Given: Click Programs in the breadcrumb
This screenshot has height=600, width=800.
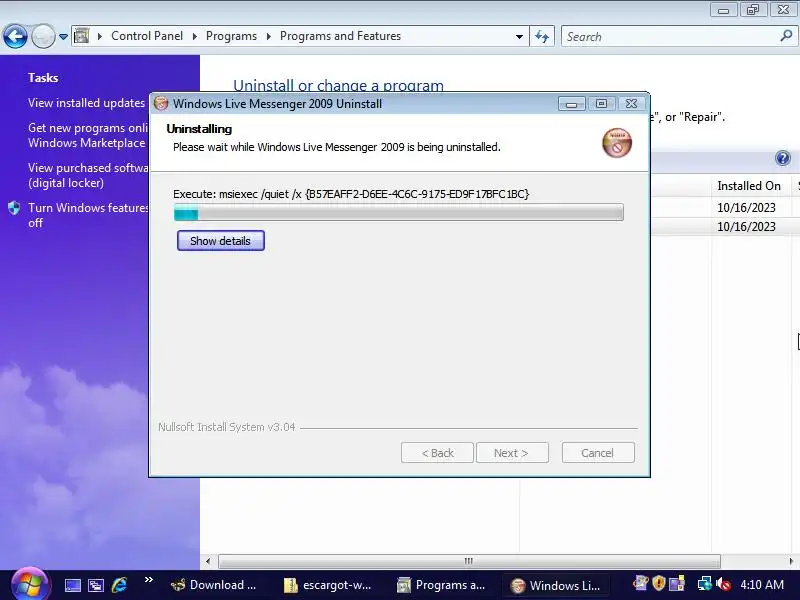Looking at the screenshot, I should coord(231,36).
